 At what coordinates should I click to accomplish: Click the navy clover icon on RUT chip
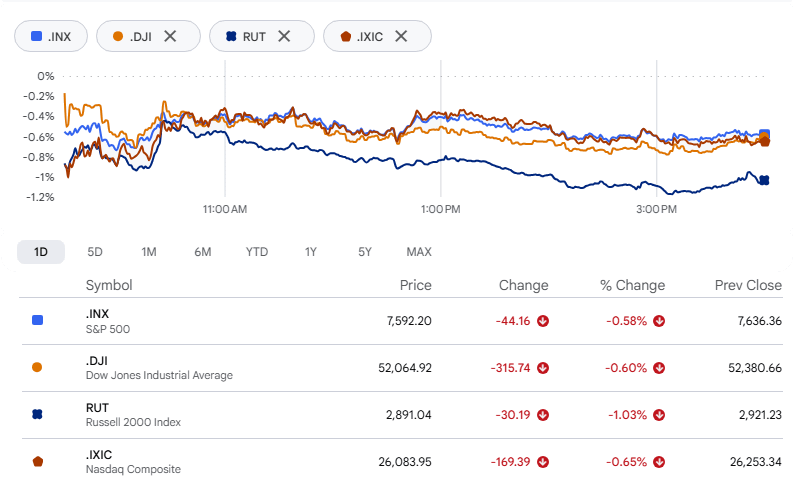[x=231, y=36]
